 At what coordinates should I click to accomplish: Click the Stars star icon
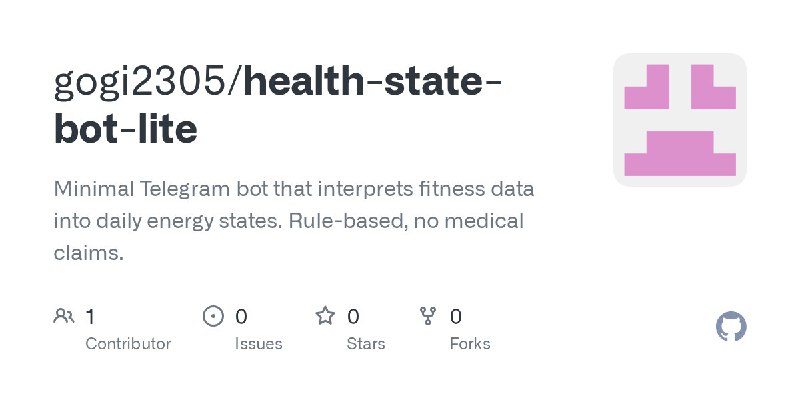[325, 317]
